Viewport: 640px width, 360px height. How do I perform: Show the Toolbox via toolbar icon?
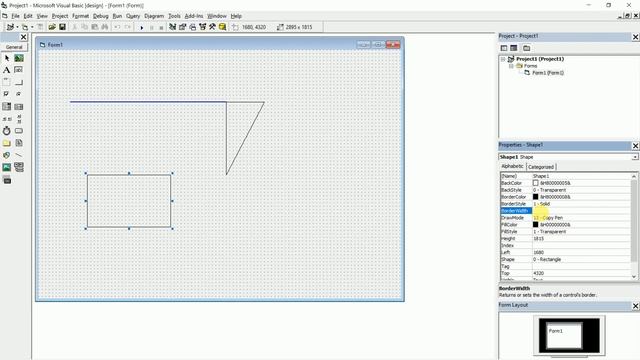(x=212, y=27)
